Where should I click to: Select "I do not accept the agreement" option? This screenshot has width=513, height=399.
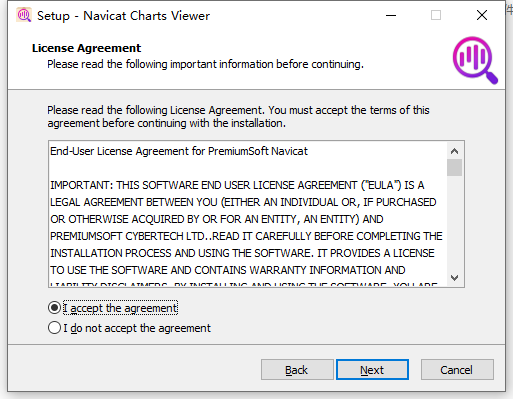tap(54, 328)
